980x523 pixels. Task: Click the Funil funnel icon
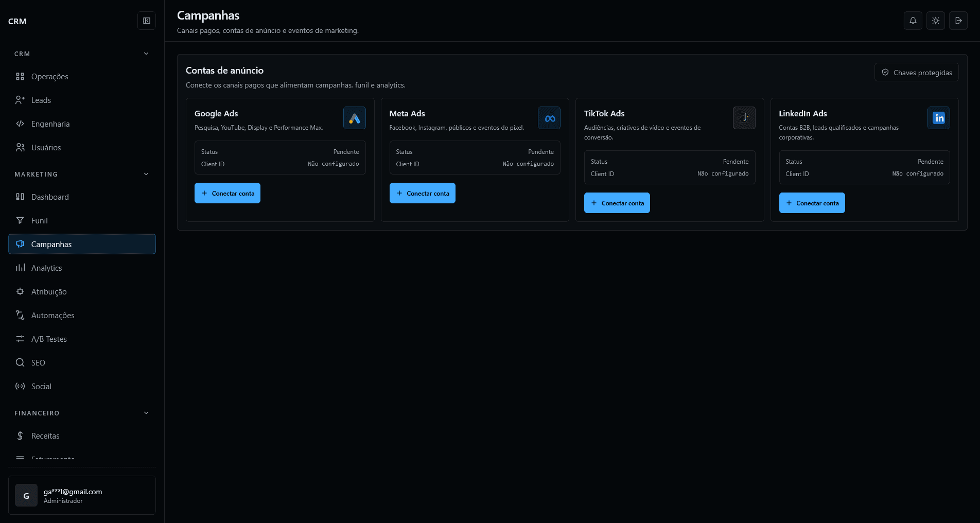(x=20, y=220)
